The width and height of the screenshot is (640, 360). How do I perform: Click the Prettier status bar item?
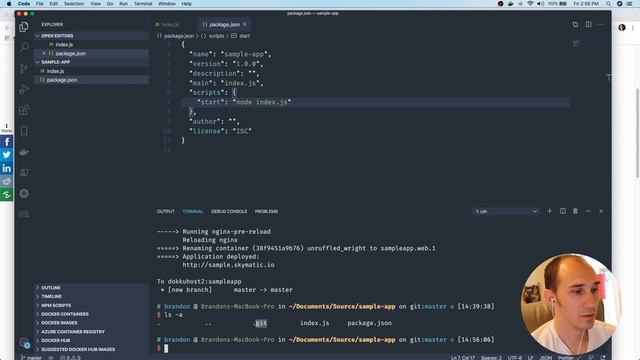(568, 358)
